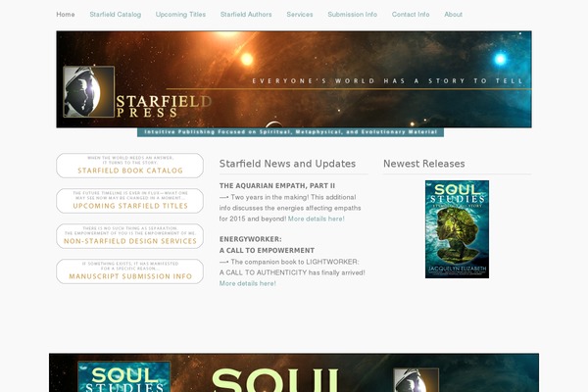This screenshot has width=588, height=392.
Task: Open the About page link
Action: pyautogui.click(x=453, y=15)
